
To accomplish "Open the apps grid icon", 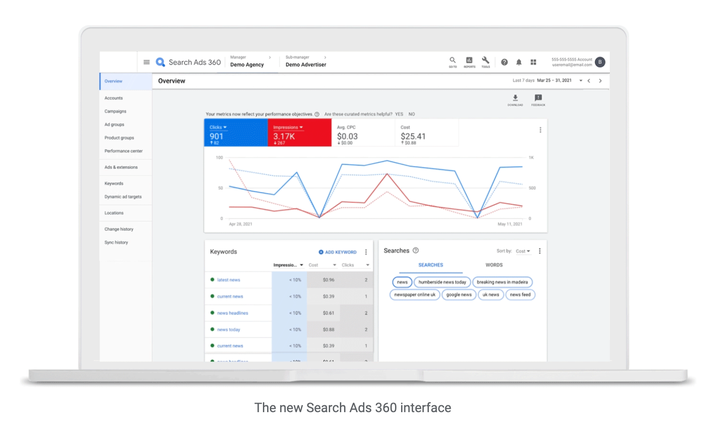I will [x=533, y=62].
